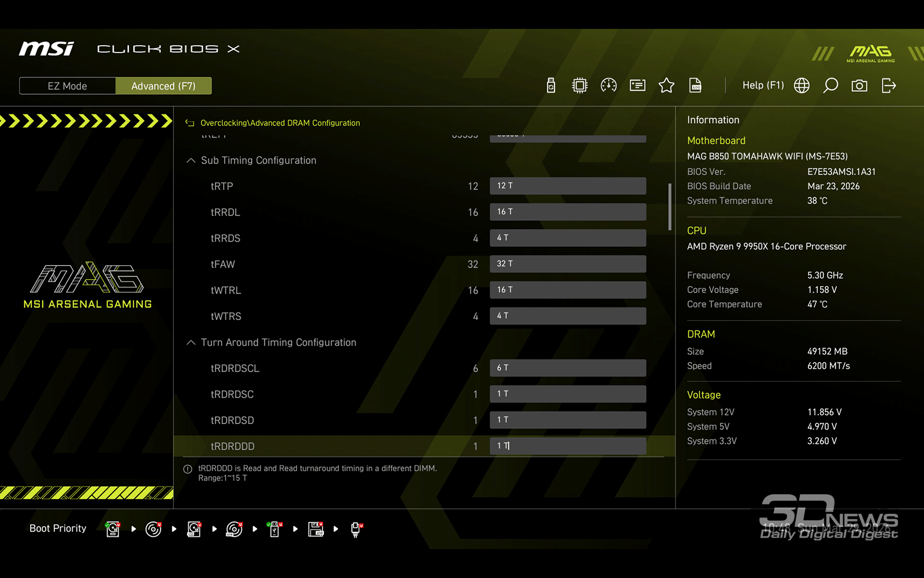This screenshot has height=578, width=924.
Task: Select the network boot device icon
Action: (356, 529)
